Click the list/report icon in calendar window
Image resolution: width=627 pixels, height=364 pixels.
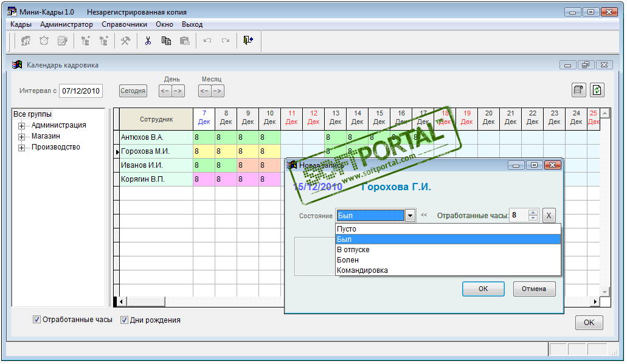578,90
